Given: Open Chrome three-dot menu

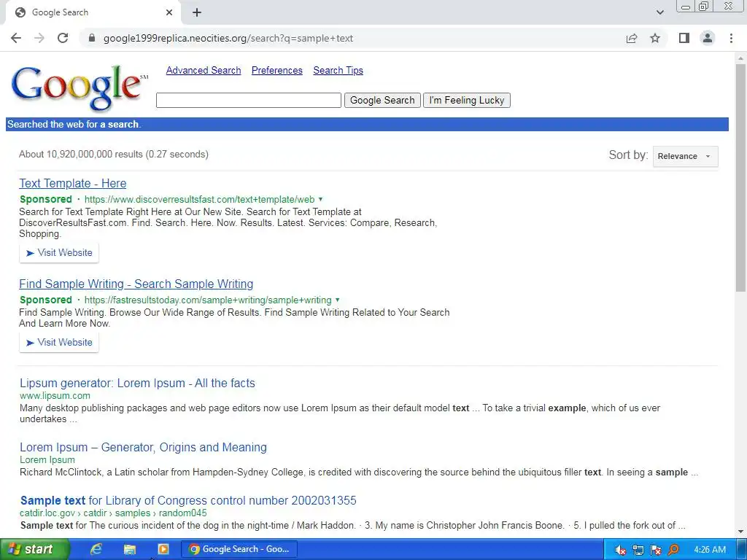Looking at the screenshot, I should pyautogui.click(x=731, y=38).
